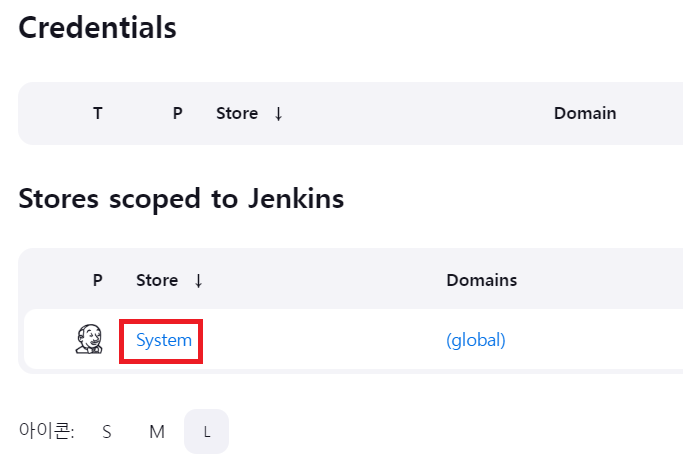Click the Credentials page heading
683x457 pixels.
(x=98, y=27)
